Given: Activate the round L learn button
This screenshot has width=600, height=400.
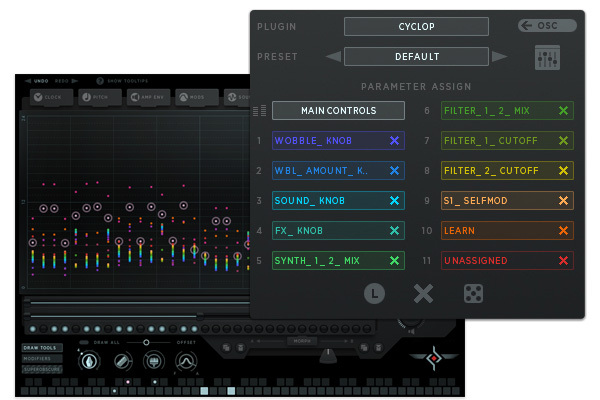Looking at the screenshot, I should pos(374,294).
